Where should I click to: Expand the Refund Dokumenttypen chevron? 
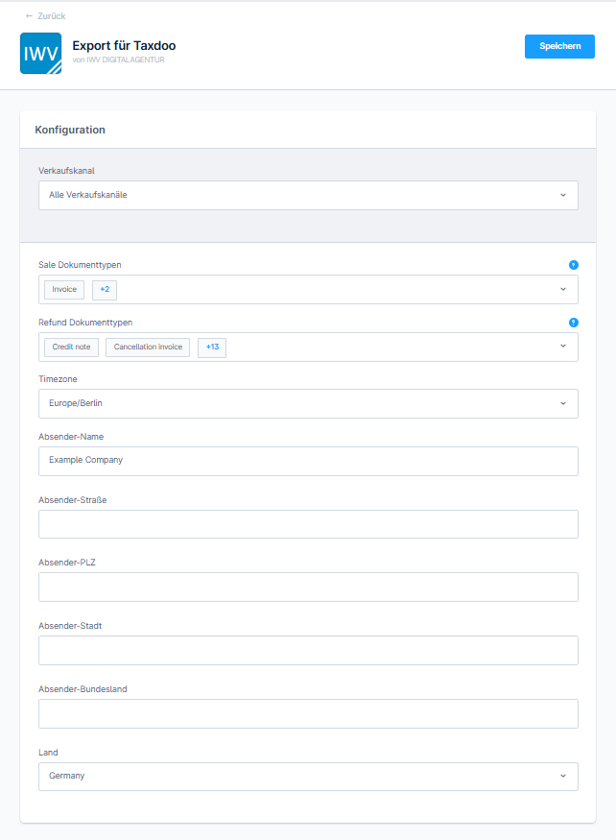coord(563,346)
